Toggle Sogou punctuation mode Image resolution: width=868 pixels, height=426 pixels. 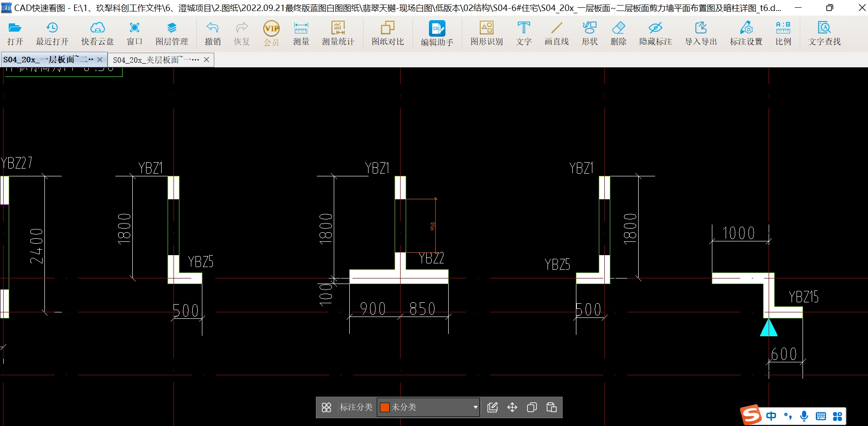click(788, 416)
